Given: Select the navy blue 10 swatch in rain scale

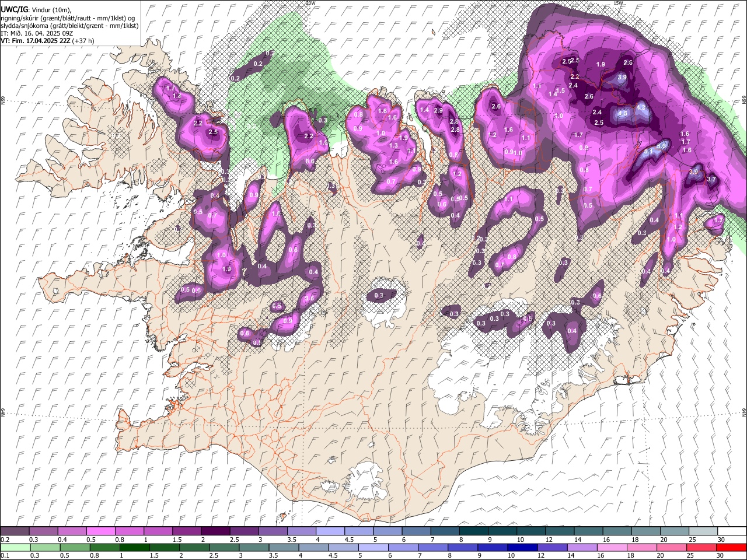Looking at the screenshot, I should point(522,548).
